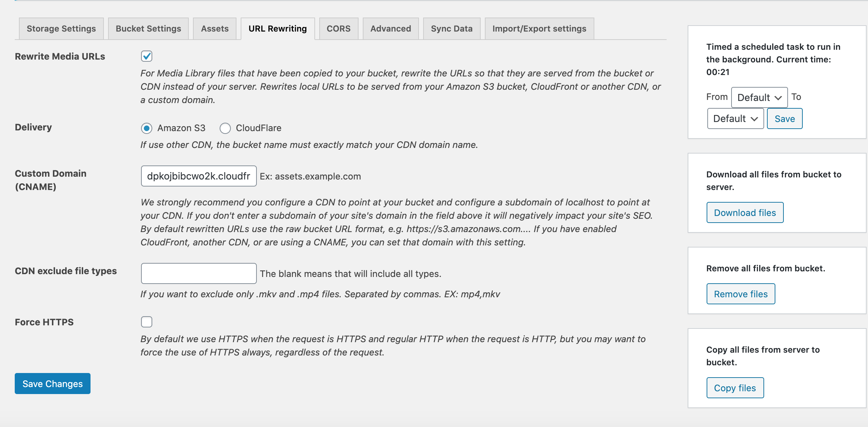Click the Save Changes button
The height and width of the screenshot is (427, 868).
pos(53,384)
